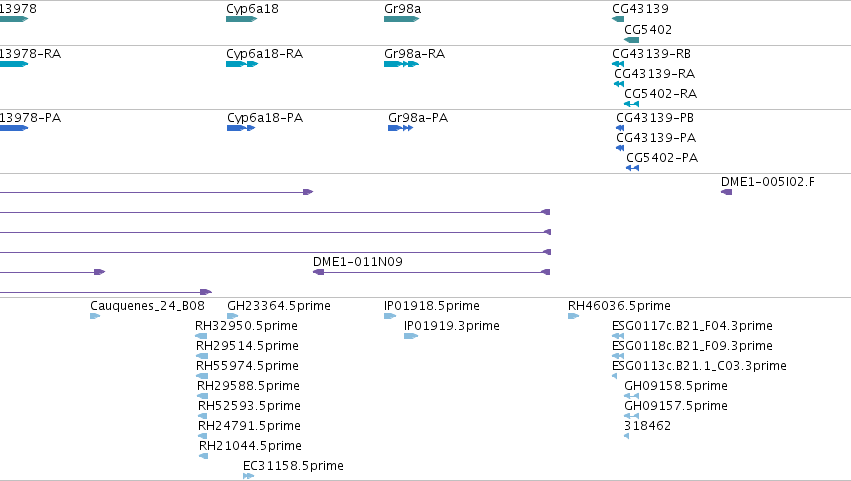This screenshot has width=851, height=481.
Task: Select the EC31158.5prime EST arrow
Action: coord(249,476)
